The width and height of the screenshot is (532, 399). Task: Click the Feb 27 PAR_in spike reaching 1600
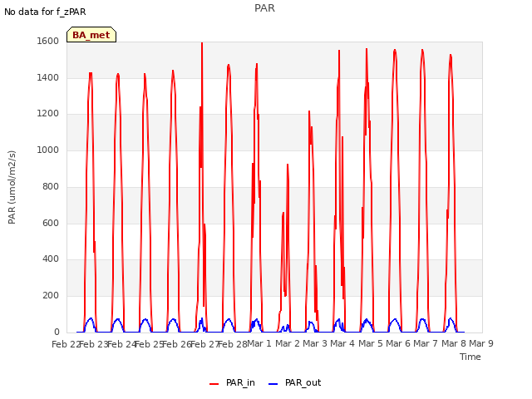202,43
